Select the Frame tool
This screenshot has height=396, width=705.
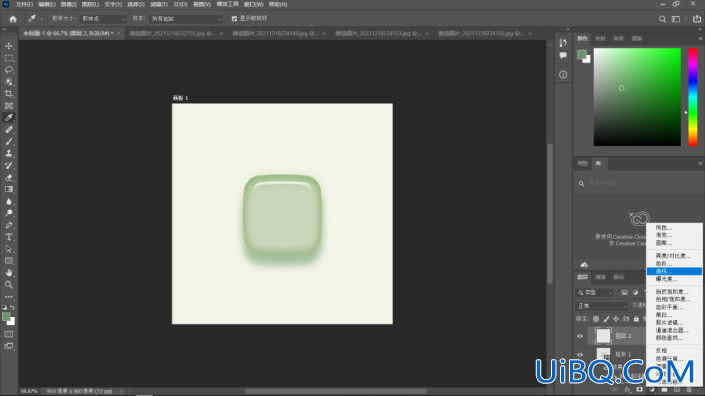coord(9,106)
